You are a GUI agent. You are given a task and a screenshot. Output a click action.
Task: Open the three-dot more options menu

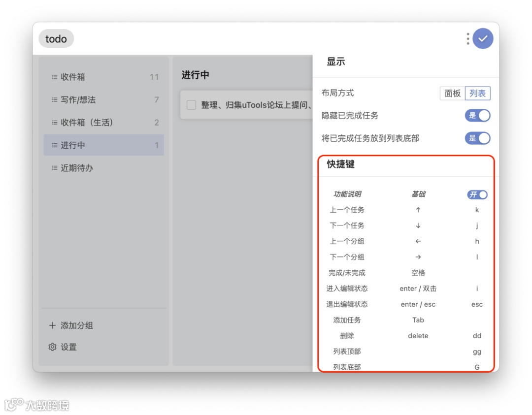pyautogui.click(x=468, y=39)
